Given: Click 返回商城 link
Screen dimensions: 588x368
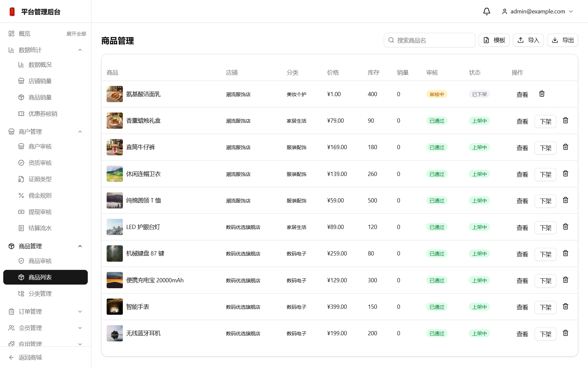Looking at the screenshot, I should click(x=30, y=358).
